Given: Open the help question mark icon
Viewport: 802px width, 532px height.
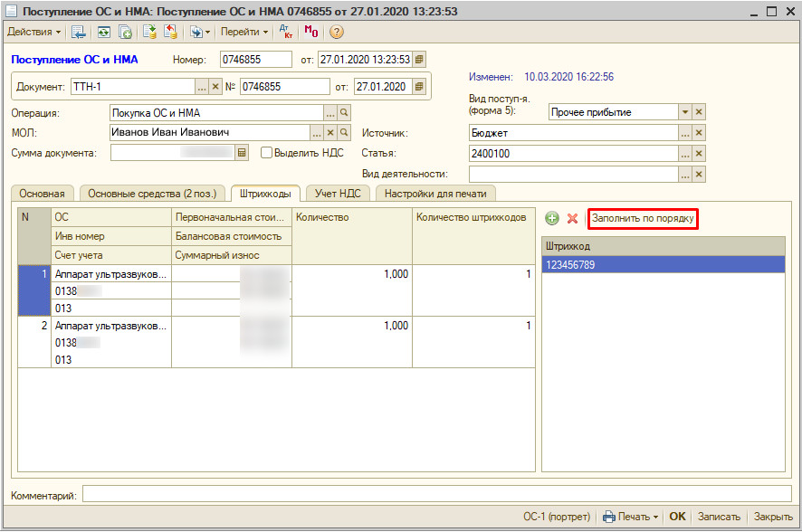Looking at the screenshot, I should pos(337,32).
